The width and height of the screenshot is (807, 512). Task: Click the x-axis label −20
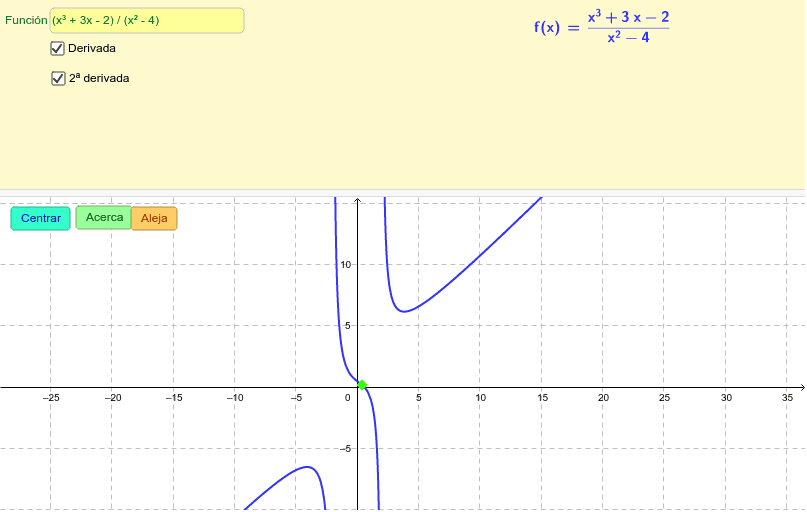coord(112,398)
